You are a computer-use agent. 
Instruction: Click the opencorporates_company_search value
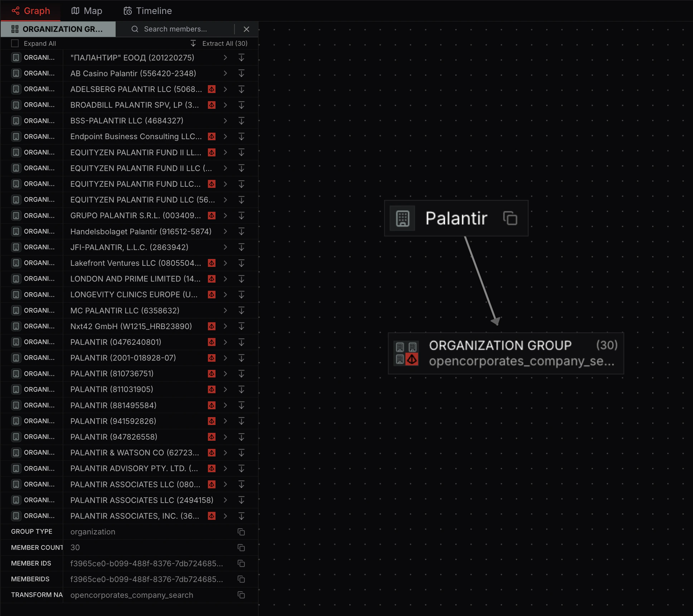coord(132,595)
